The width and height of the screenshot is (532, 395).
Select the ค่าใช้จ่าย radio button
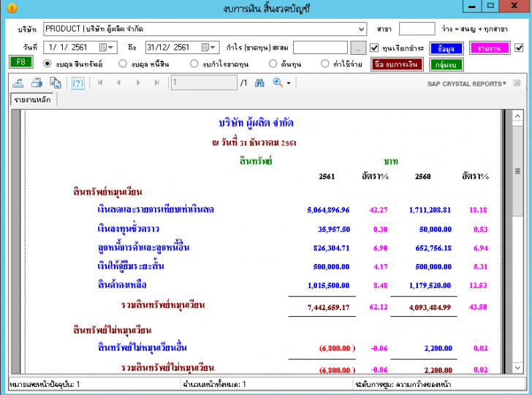[324, 64]
